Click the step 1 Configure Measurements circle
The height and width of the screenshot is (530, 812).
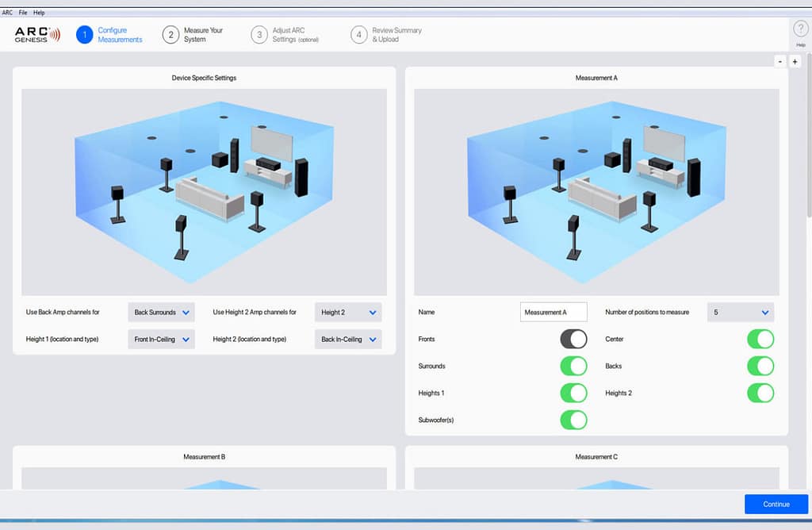point(84,34)
